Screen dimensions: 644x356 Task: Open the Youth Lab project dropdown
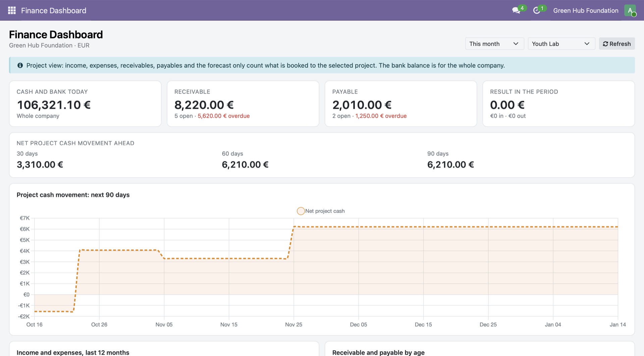(561, 44)
